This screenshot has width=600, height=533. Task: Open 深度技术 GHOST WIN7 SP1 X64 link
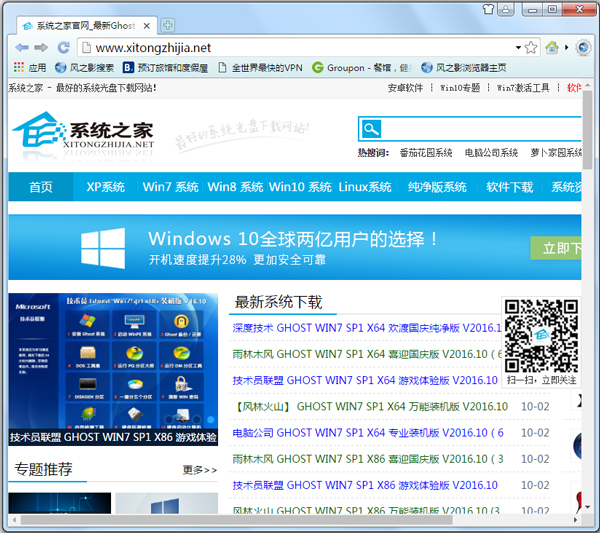367,328
